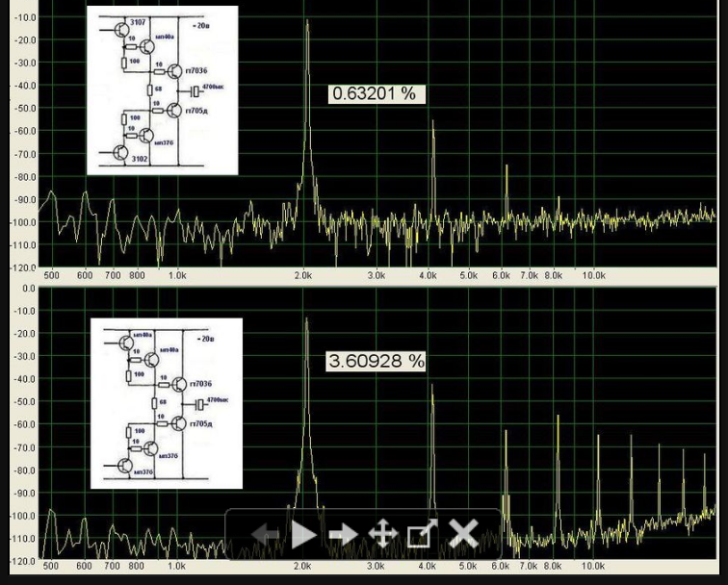The image size is (728, 585).
Task: Open the upper circuit schematic thumbnail
Action: pos(163,90)
